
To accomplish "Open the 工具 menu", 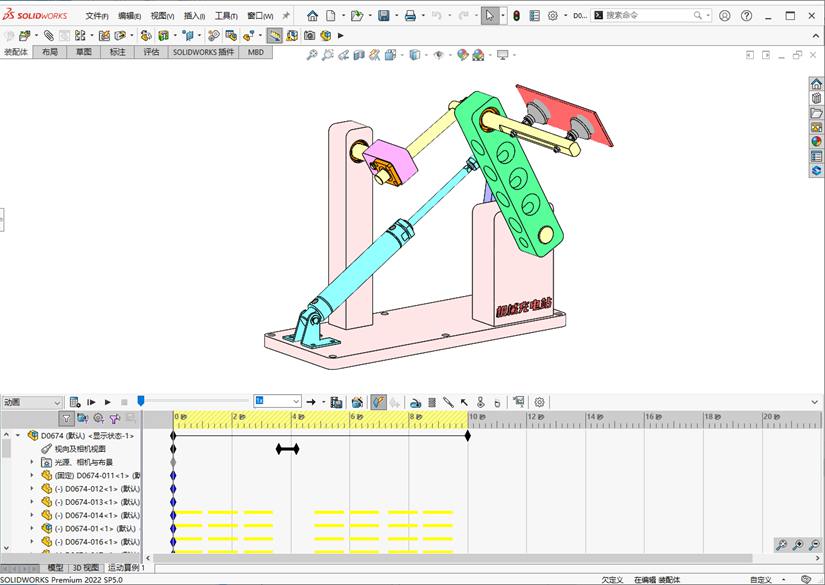I will point(226,16).
